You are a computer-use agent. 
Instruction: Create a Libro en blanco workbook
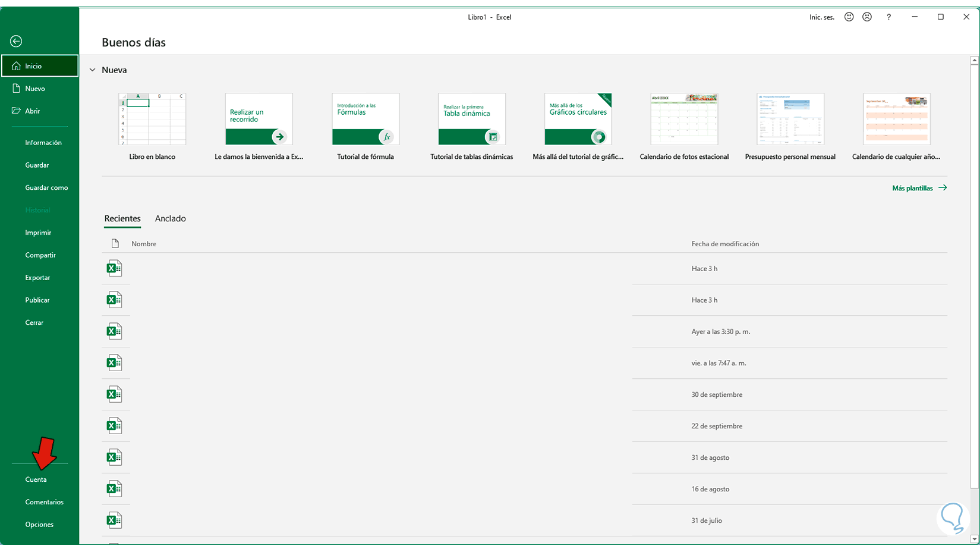152,126
